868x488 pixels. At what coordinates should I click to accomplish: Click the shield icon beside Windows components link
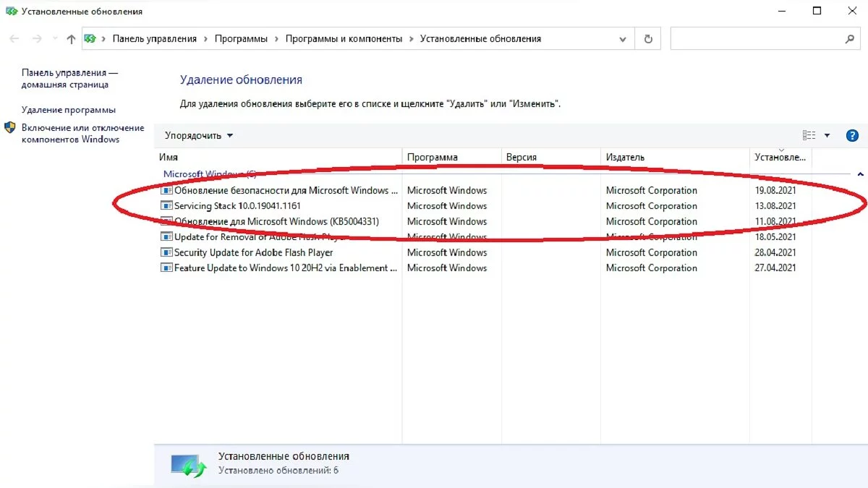(10, 128)
